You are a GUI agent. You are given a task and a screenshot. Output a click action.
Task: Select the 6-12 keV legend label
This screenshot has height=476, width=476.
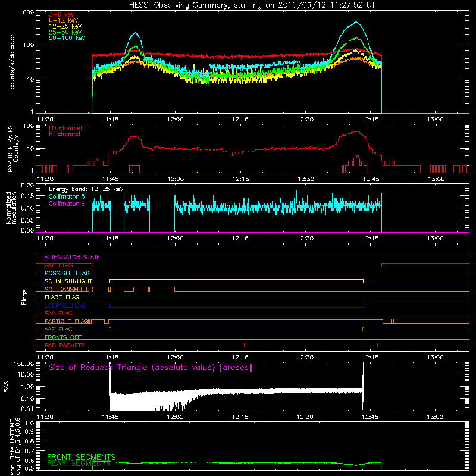click(x=63, y=20)
